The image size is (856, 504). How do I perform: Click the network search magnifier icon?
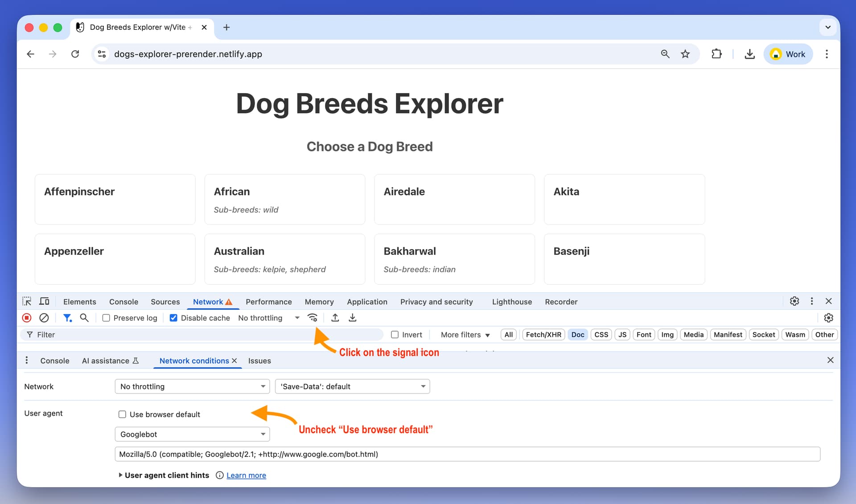point(84,318)
